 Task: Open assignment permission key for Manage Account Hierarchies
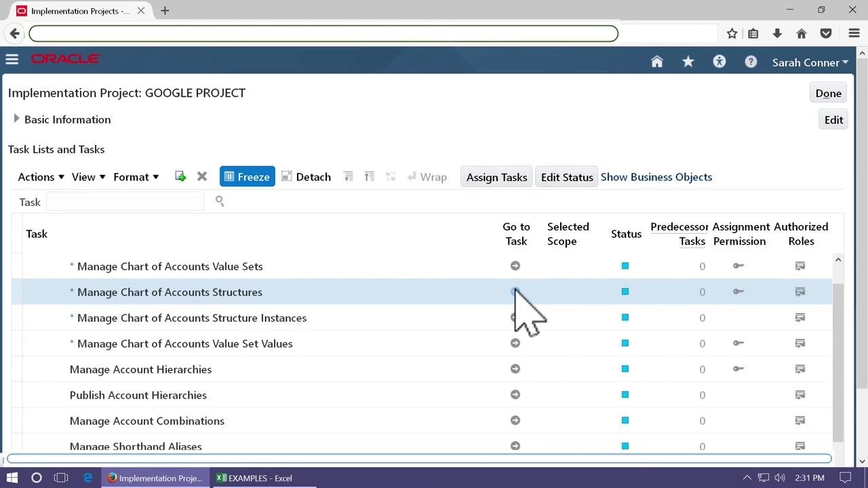[x=738, y=369]
